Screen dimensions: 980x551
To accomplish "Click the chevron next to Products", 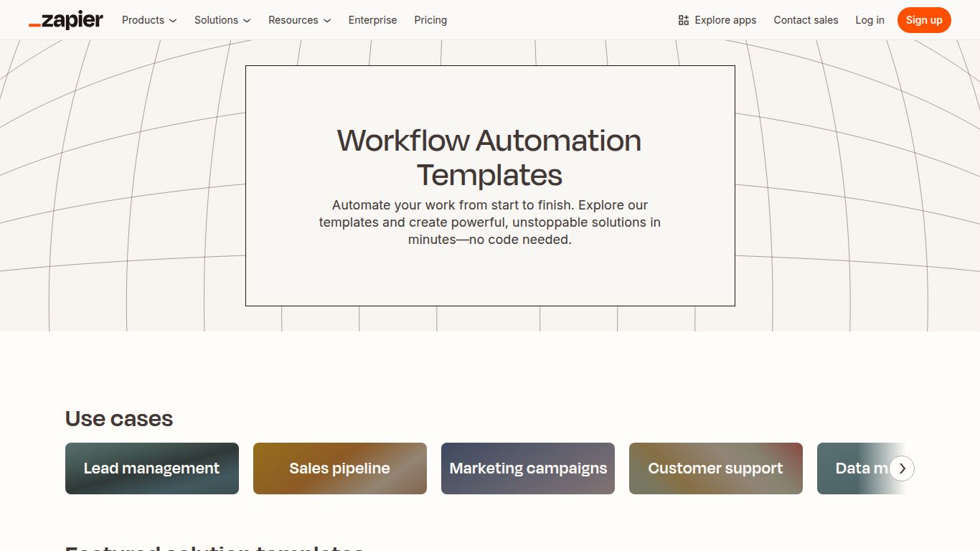I will click(x=172, y=20).
